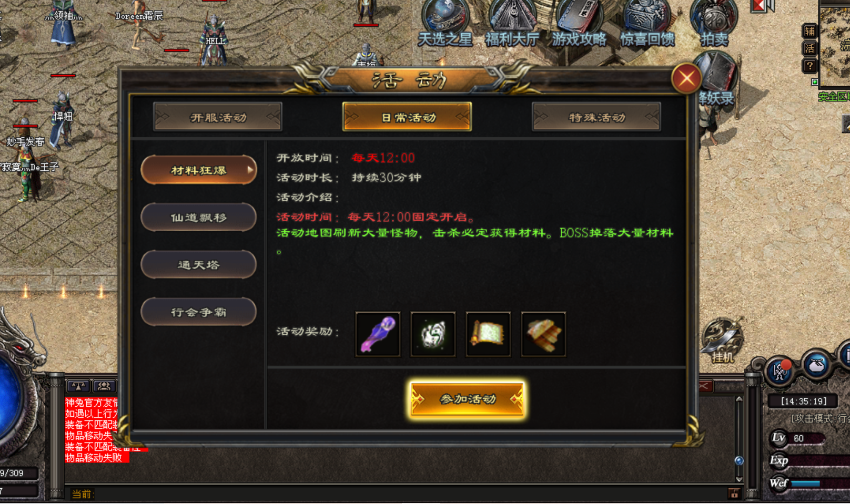Viewport: 850px width, 504px height.
Task: Toggle the 挂机 auto-battle icon
Action: pos(722,341)
